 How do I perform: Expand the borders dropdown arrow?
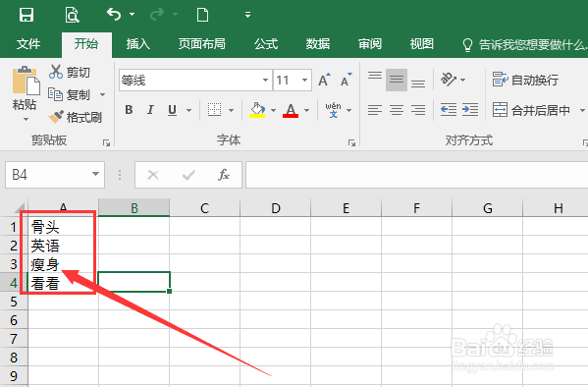click(231, 110)
